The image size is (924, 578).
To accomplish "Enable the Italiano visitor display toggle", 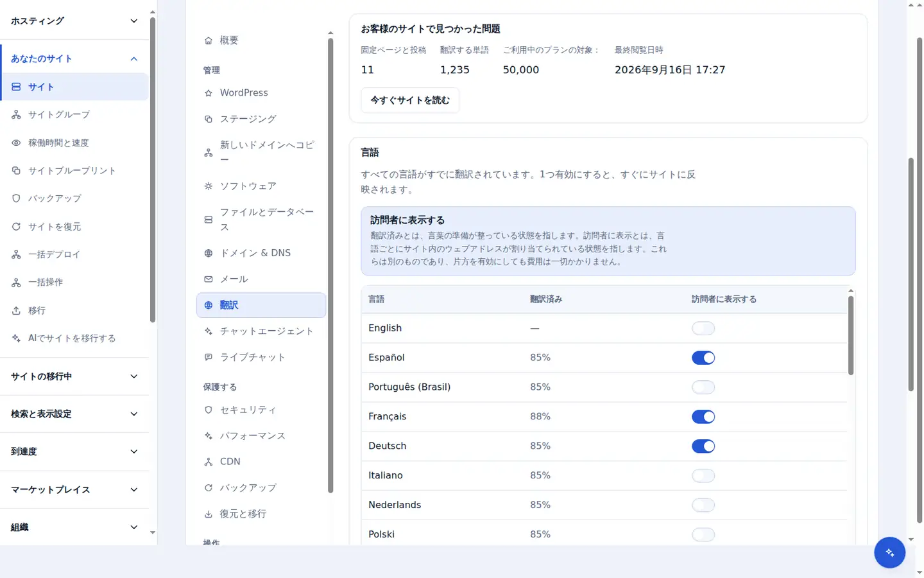I will click(703, 476).
